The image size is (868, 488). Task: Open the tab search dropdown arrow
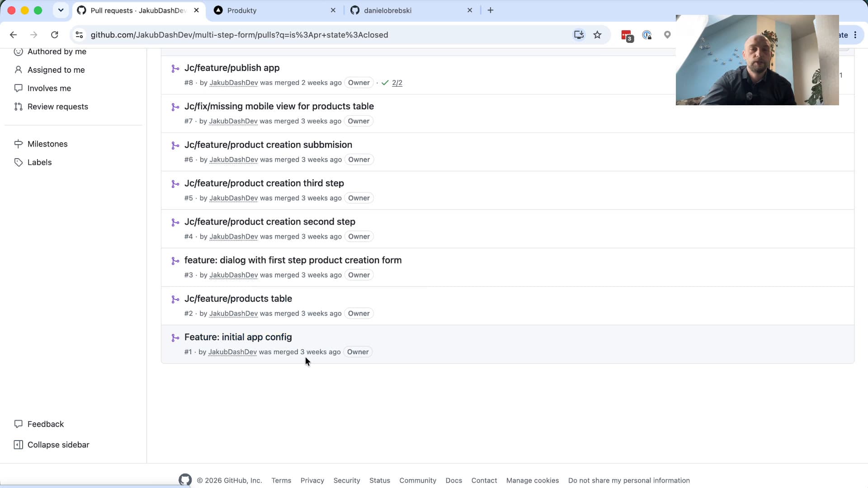pos(61,10)
